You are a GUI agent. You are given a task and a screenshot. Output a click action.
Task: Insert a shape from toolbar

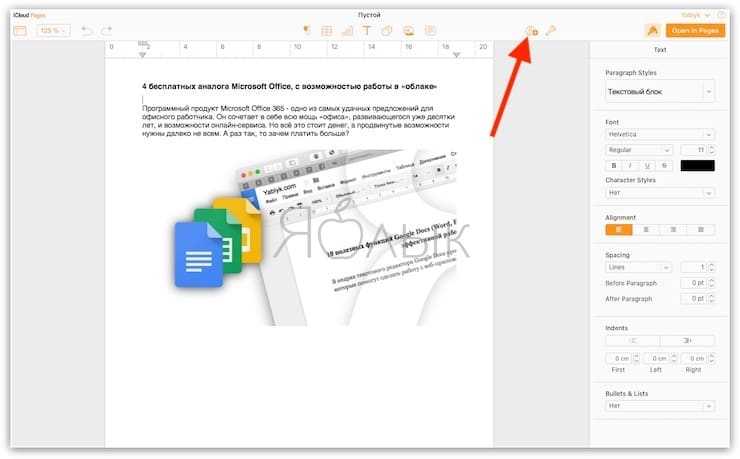point(387,31)
